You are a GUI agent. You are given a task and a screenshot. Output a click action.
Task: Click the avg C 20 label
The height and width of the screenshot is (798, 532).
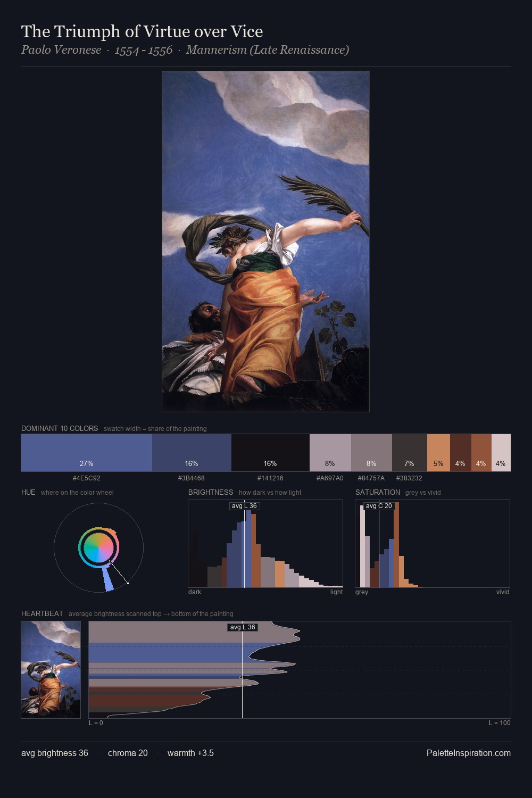click(379, 506)
